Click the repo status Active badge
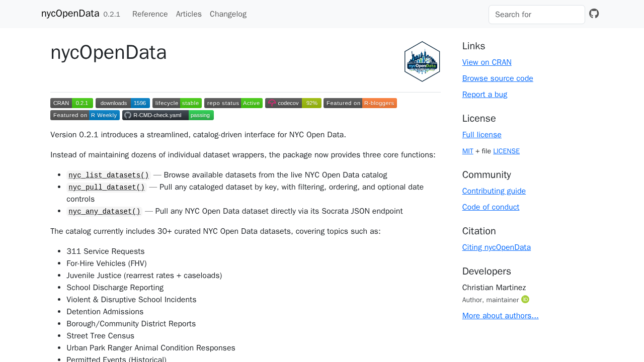Viewport: 644px width, 362px height. [x=233, y=103]
